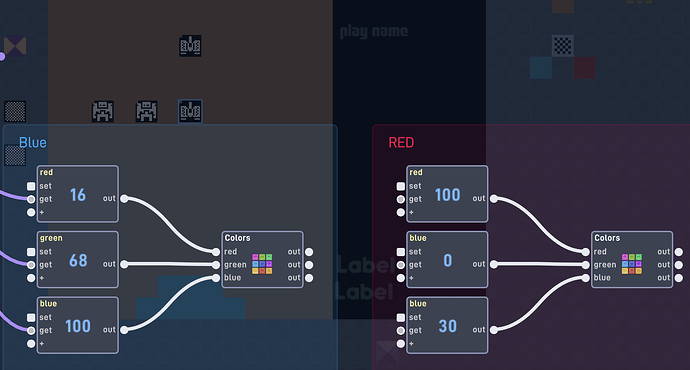690x370 pixels.
Task: Click the out port of RED group's red node
Action: point(494,199)
